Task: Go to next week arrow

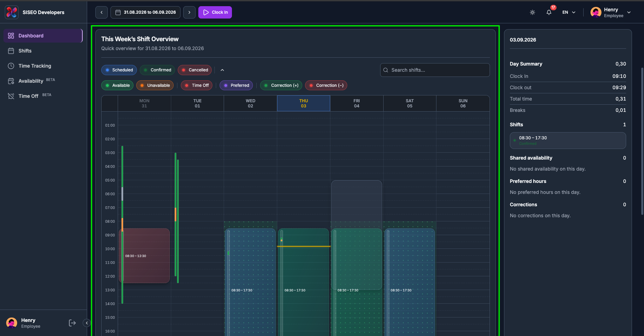Action: pos(189,12)
